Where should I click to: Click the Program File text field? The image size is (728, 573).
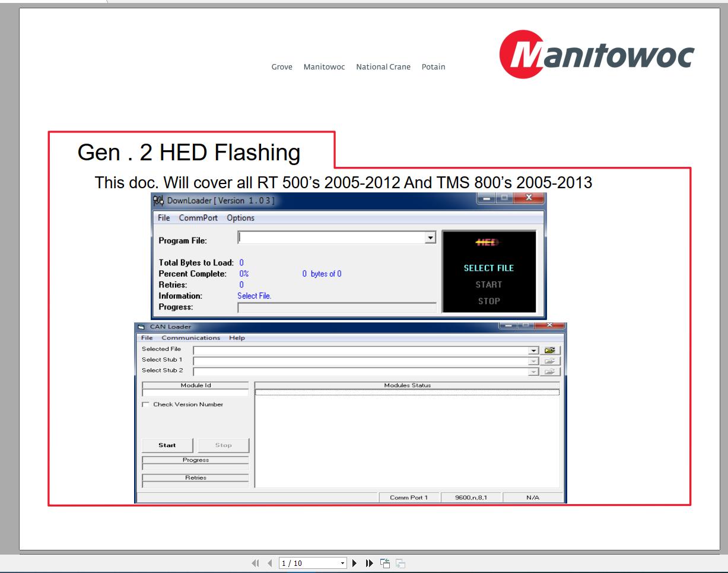pos(332,238)
